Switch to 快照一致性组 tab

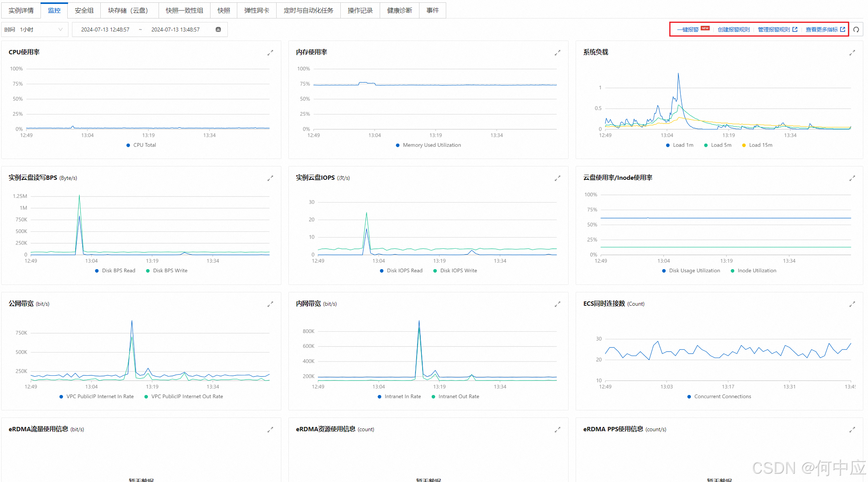(185, 11)
